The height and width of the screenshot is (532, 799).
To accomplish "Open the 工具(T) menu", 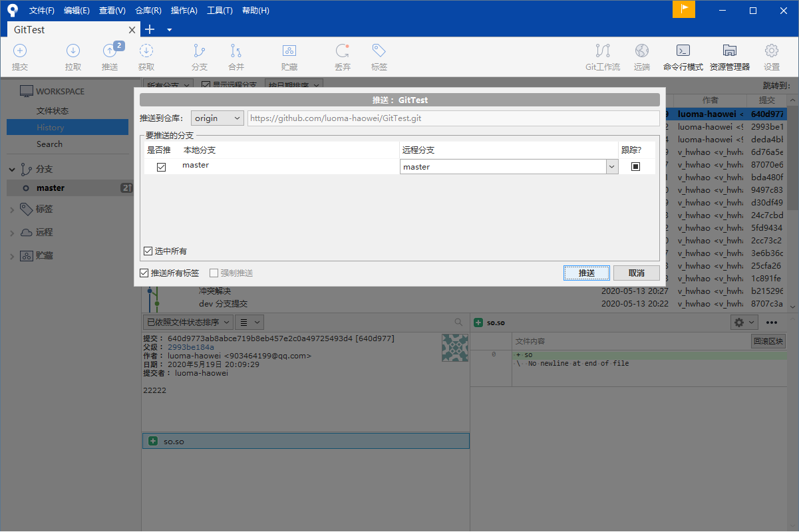I will pos(220,11).
